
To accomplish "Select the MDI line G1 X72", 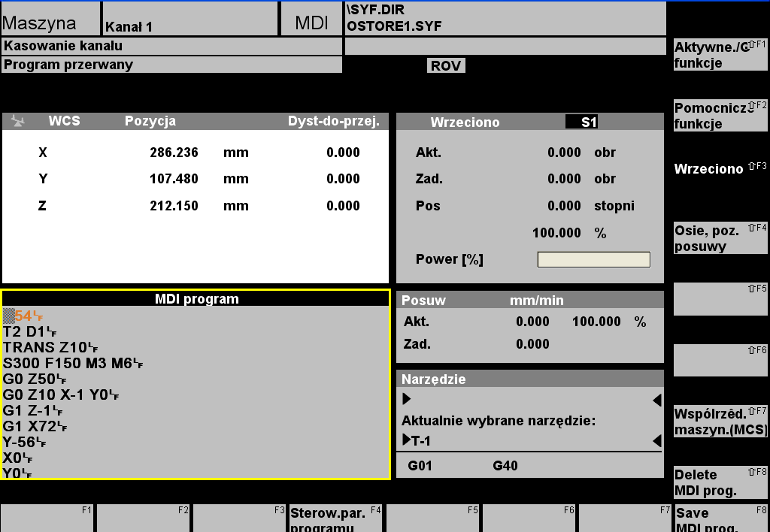I will [35, 426].
